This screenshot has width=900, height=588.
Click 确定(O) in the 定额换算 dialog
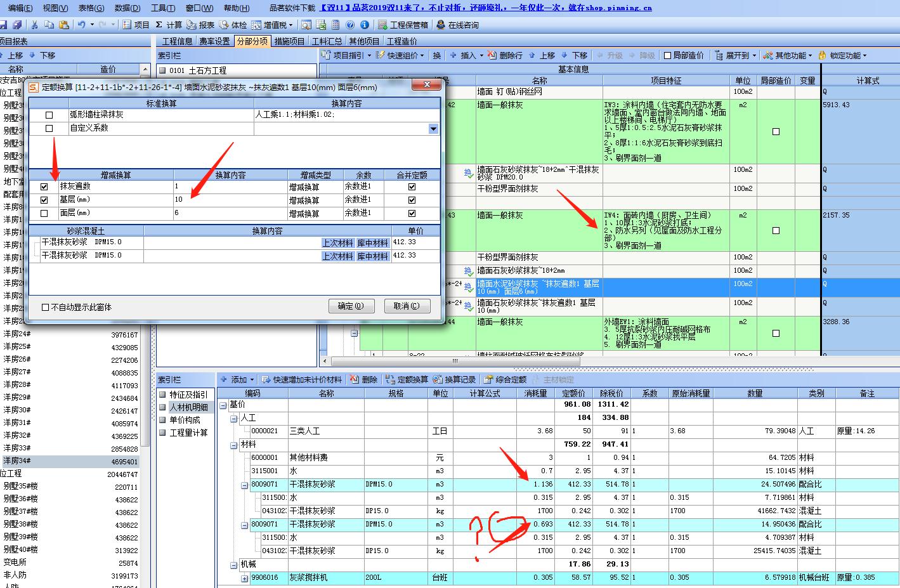pos(351,306)
